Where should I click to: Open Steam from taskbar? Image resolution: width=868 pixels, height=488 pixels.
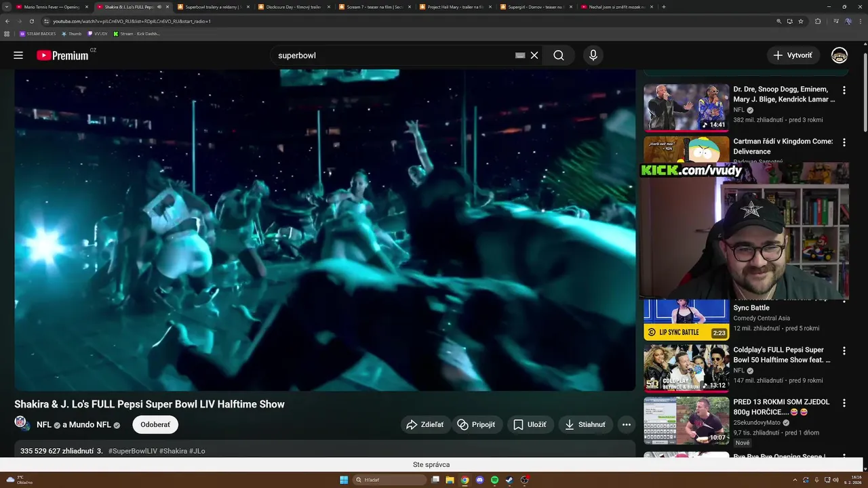pos(509,480)
